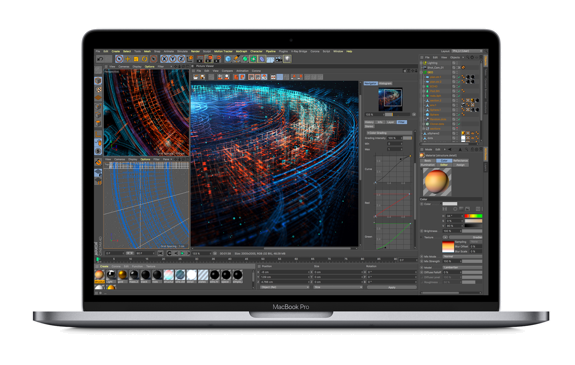575x365 pixels.
Task: Toggle green checkmark for Random.dots object
Action: coord(459,119)
